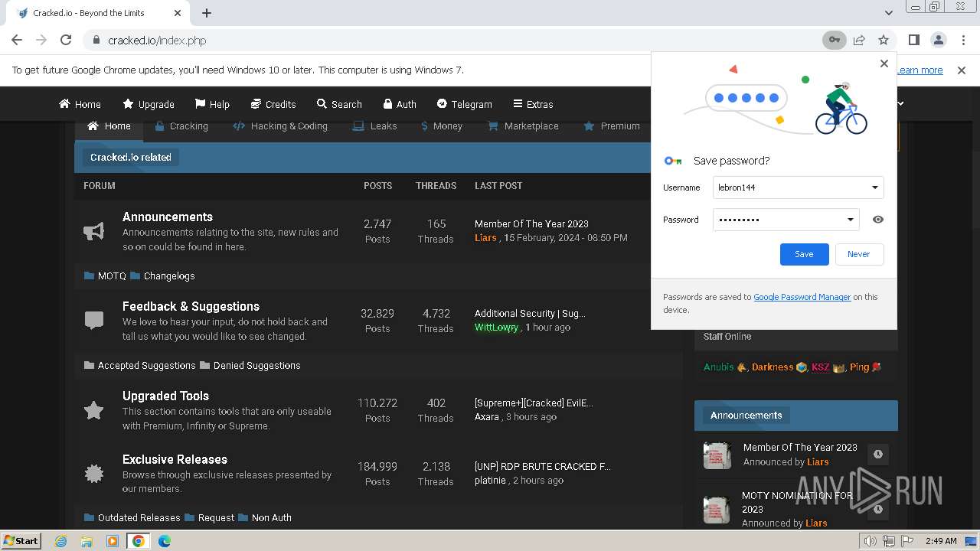Open the Upgraded Tools forum

point(165,396)
